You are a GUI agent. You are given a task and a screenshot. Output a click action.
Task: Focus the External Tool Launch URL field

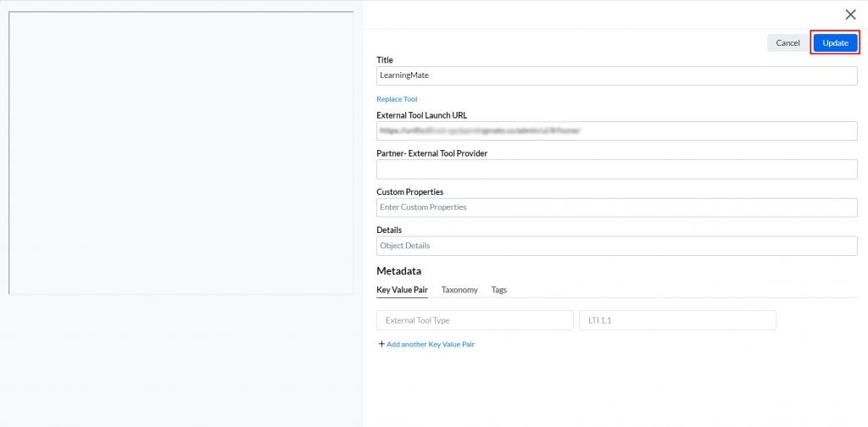coord(617,131)
